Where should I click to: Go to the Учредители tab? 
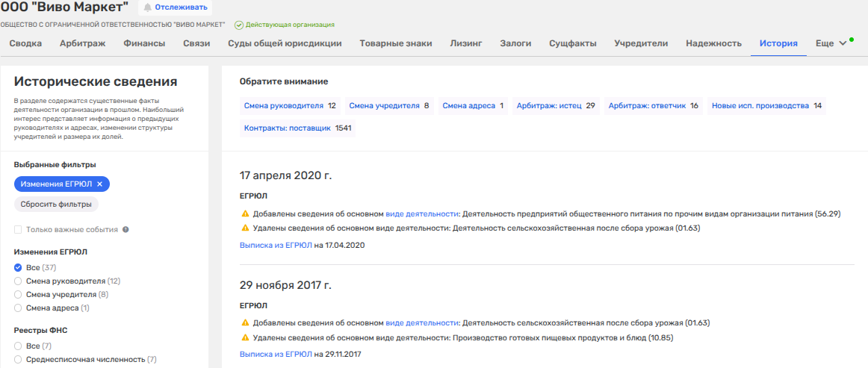coord(641,43)
